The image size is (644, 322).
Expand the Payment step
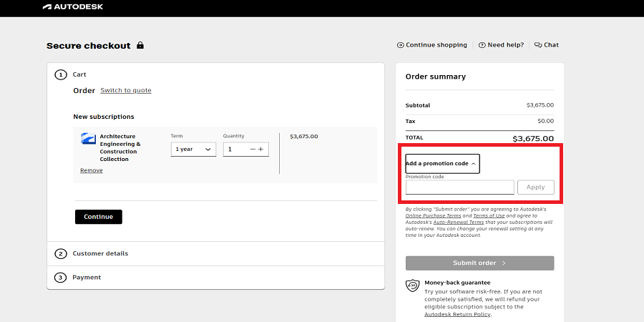(x=87, y=277)
